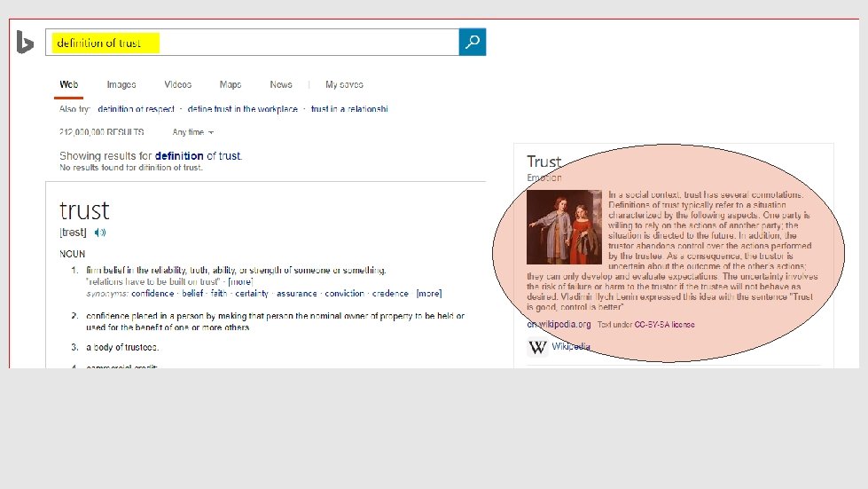Open the Videos tab
Viewport: 868px width, 489px height.
click(177, 84)
